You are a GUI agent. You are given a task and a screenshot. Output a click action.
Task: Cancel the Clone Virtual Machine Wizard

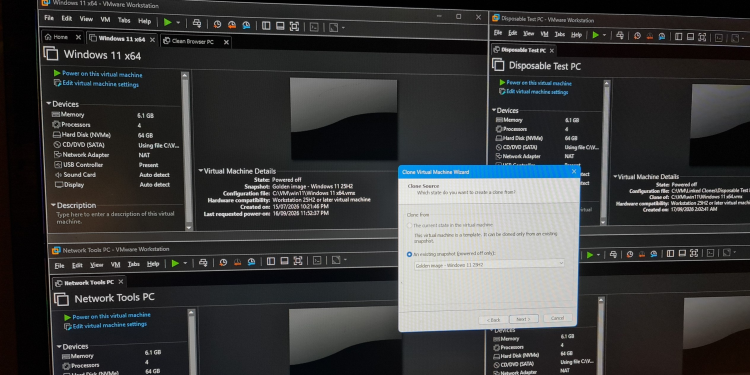(x=557, y=318)
